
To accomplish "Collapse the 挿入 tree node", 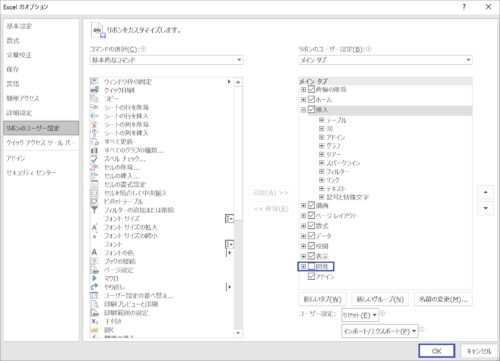I will coord(303,110).
